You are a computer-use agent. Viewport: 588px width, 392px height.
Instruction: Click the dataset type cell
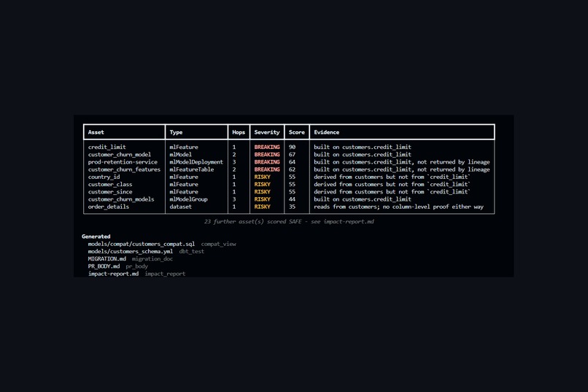[180, 207]
